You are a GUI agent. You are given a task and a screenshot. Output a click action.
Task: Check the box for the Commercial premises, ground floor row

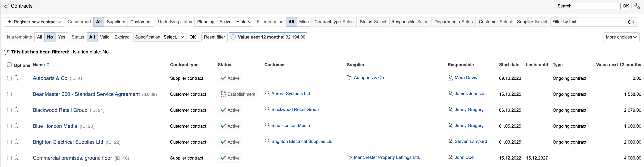(9, 158)
